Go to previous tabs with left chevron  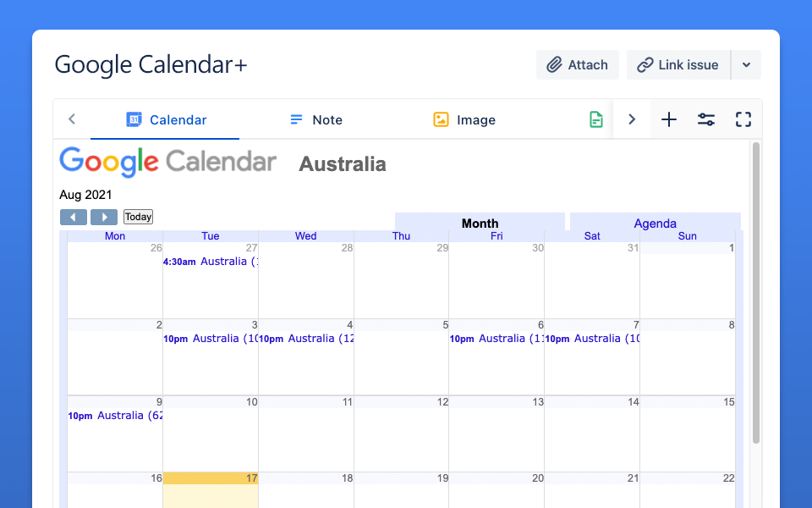[72, 119]
